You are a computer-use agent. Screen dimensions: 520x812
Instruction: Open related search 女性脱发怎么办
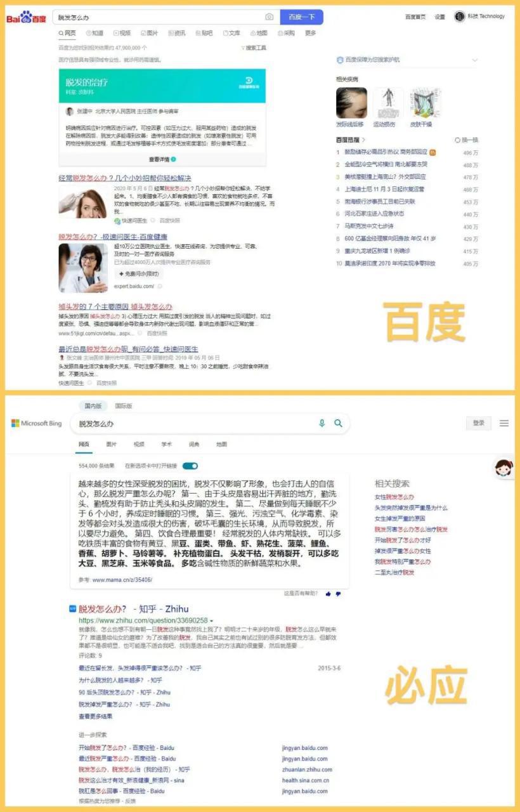(x=394, y=497)
